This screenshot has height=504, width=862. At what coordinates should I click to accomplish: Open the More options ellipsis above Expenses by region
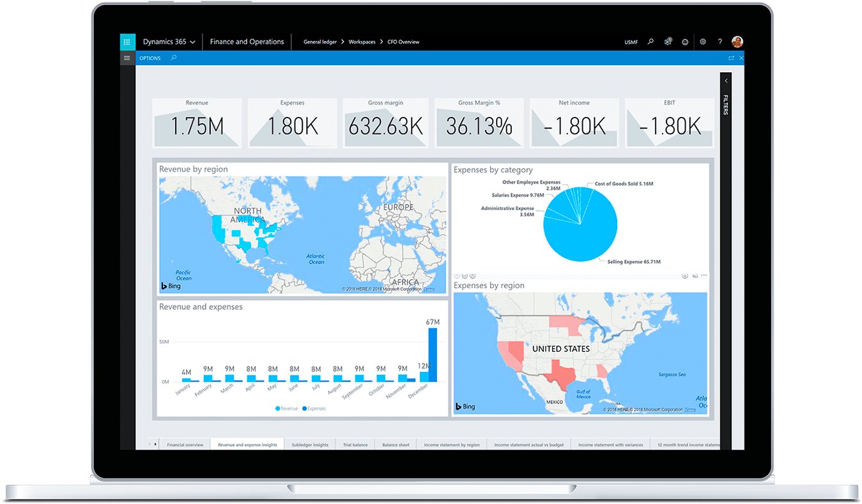pos(704,275)
